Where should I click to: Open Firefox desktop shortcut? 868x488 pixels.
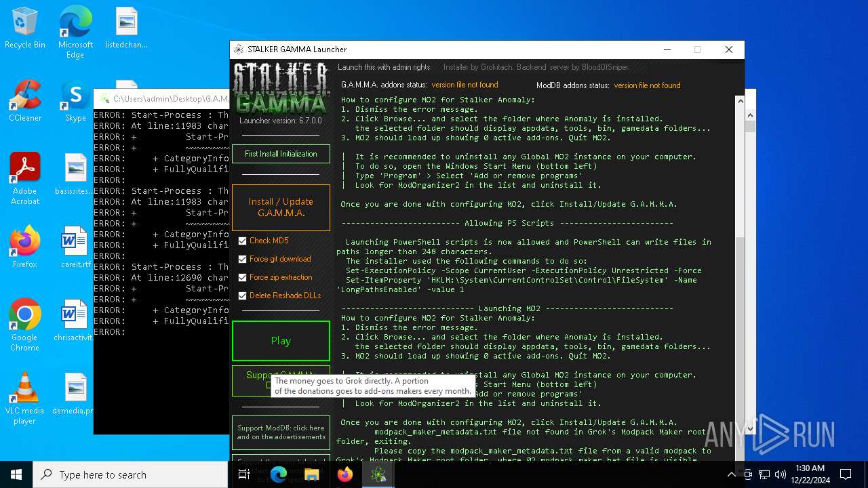click(25, 248)
